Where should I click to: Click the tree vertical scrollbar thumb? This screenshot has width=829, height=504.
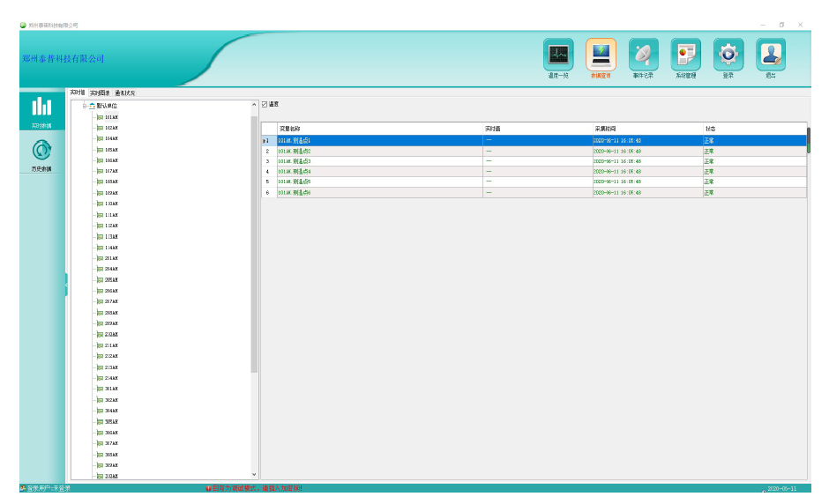point(254,244)
